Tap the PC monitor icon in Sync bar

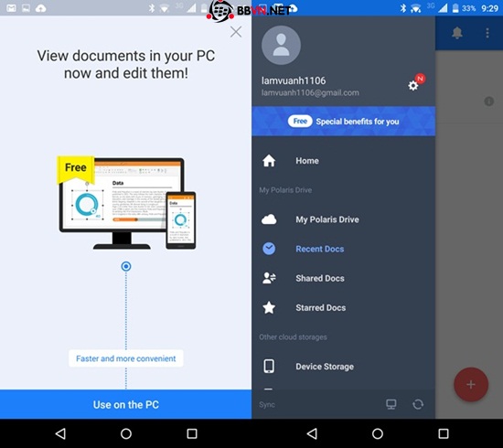(x=391, y=404)
